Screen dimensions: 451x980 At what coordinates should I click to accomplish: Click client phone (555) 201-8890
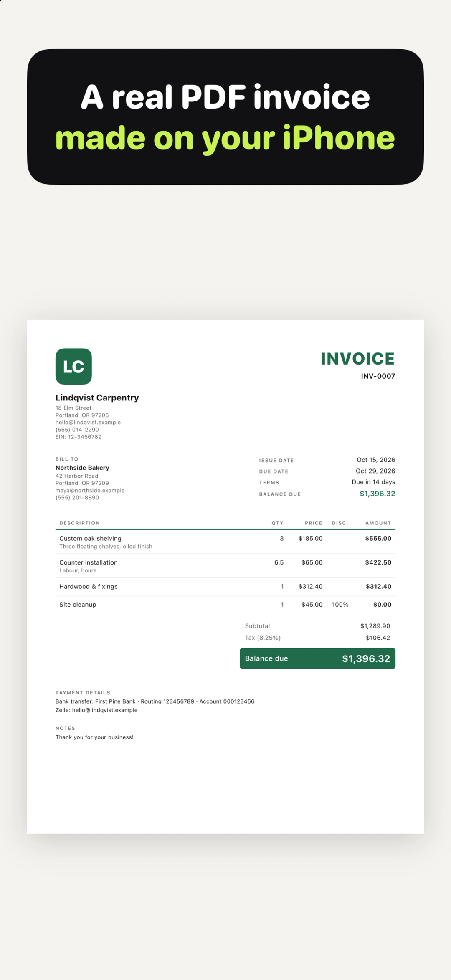77,498
